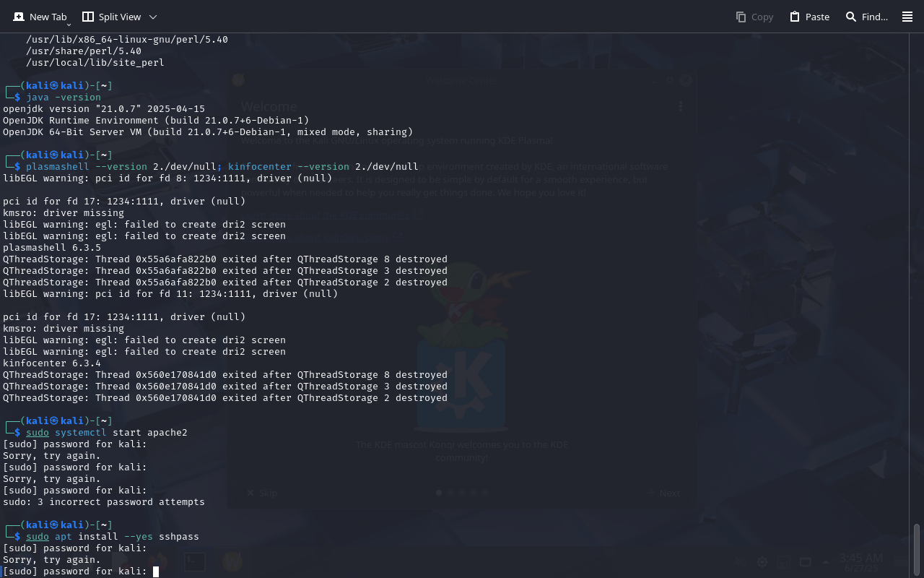Click the terminal vertical scrollbar handle
Screen dimensions: 924x578
tap(918, 550)
